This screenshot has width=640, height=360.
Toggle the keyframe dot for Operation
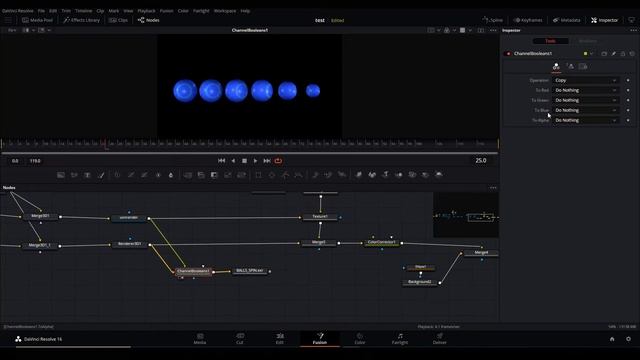[x=628, y=80]
